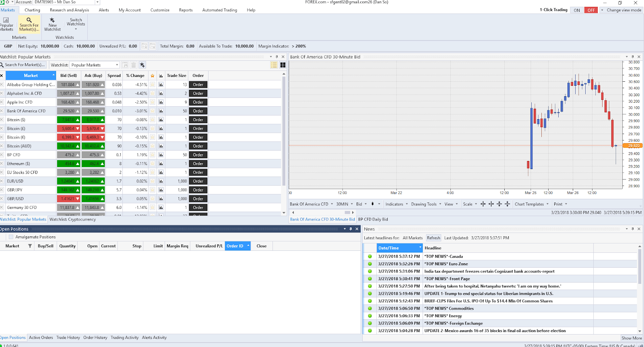The image size is (644, 347).
Task: Click the save watchlist icon beside the Watchlist combo
Action: tap(125, 65)
